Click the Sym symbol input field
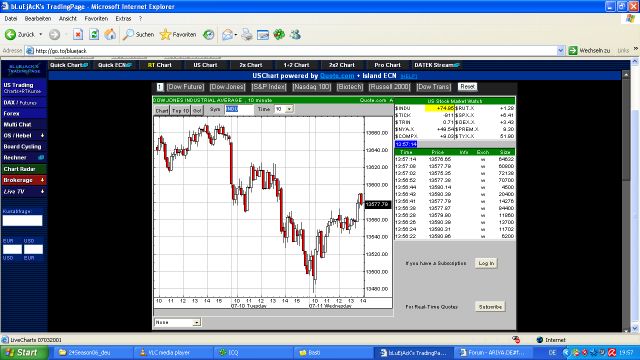 (239, 109)
